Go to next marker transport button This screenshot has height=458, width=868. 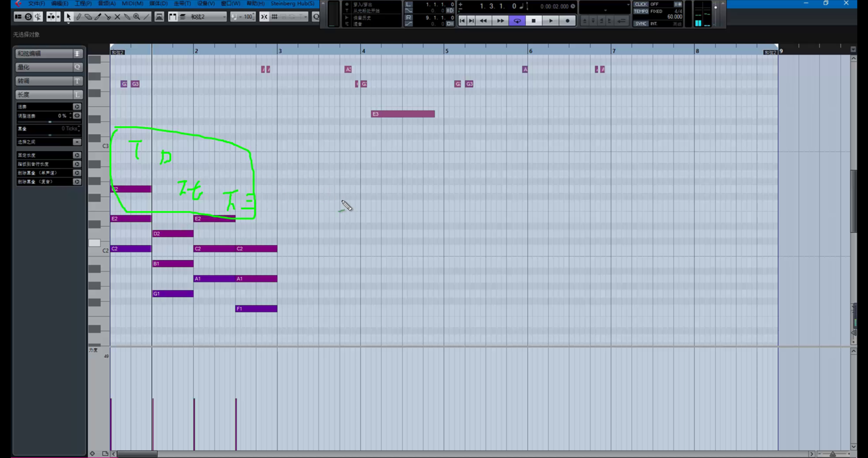click(471, 21)
